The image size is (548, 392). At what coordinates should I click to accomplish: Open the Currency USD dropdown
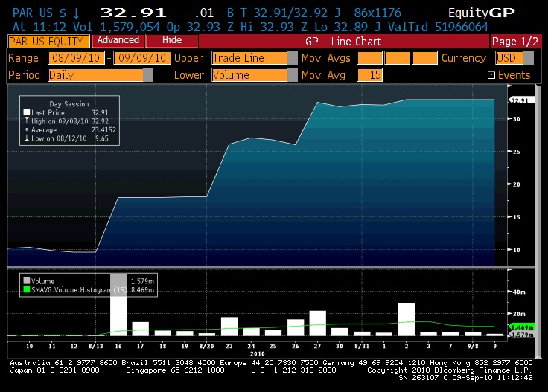point(514,58)
